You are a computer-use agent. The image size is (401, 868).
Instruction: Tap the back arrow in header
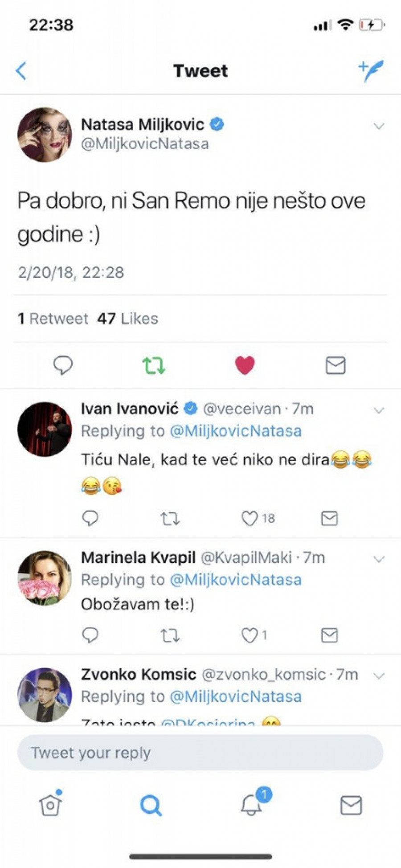point(21,71)
